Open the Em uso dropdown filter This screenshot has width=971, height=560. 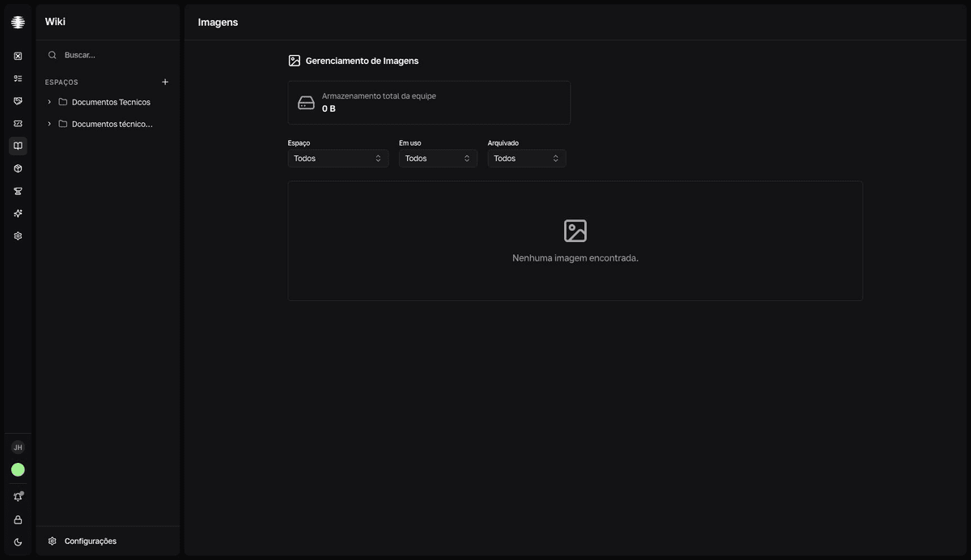click(x=438, y=159)
